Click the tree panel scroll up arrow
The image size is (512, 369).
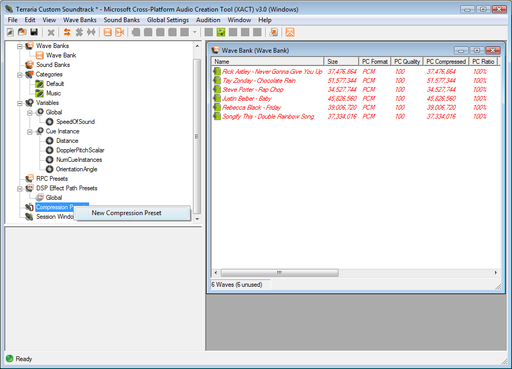pos(197,46)
